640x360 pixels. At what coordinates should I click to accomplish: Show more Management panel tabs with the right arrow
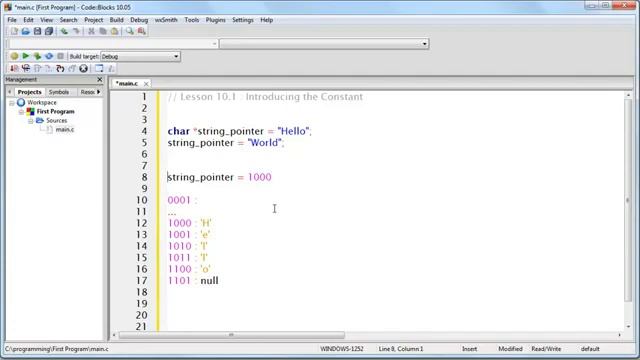point(98,92)
